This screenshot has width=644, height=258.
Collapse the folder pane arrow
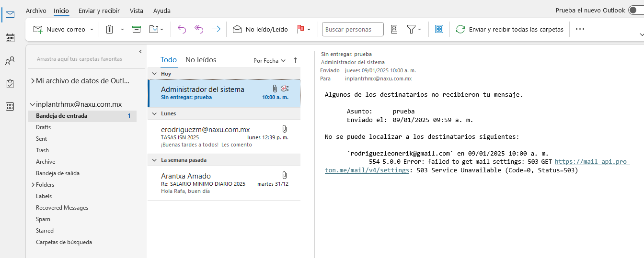click(140, 51)
